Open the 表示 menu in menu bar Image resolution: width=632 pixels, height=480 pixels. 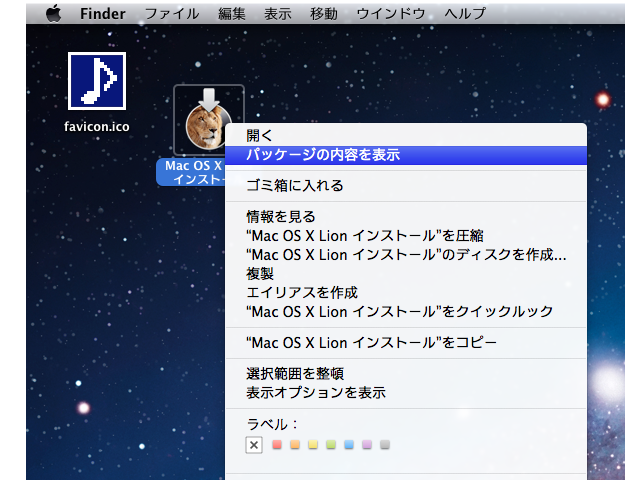coord(278,14)
